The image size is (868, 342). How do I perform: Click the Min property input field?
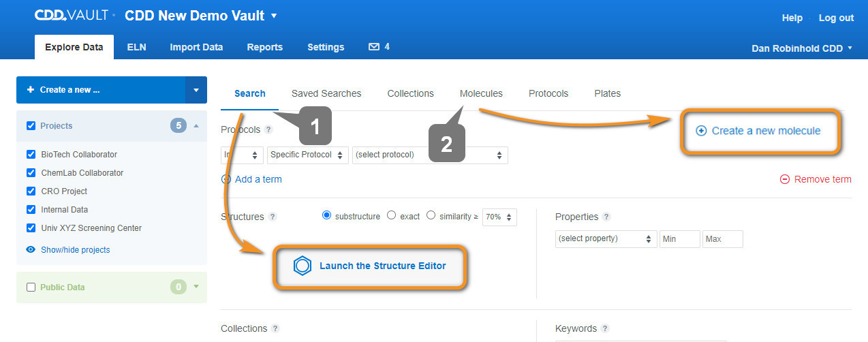(x=679, y=239)
